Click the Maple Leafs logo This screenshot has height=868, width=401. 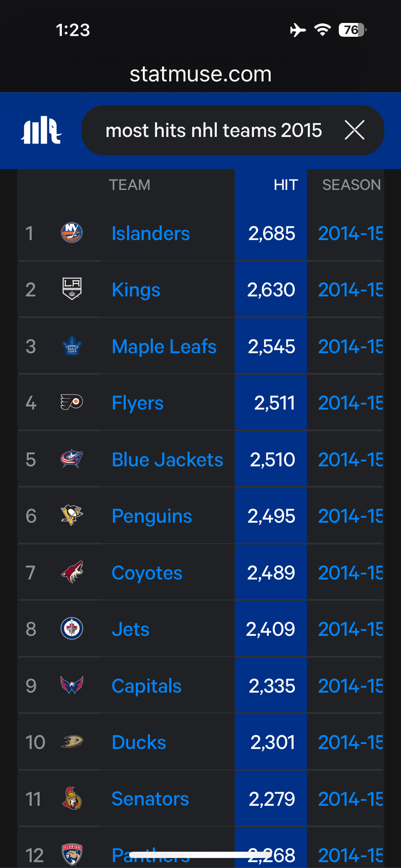point(72,346)
